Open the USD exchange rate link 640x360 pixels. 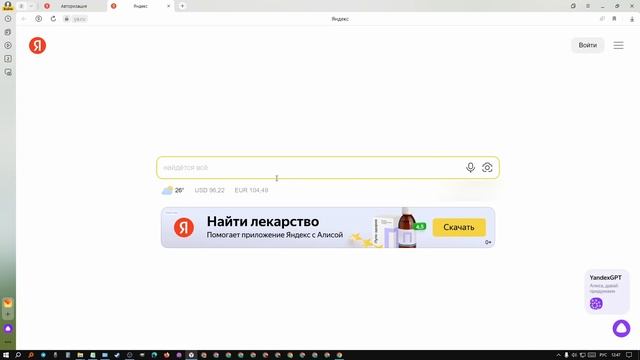[x=209, y=190]
